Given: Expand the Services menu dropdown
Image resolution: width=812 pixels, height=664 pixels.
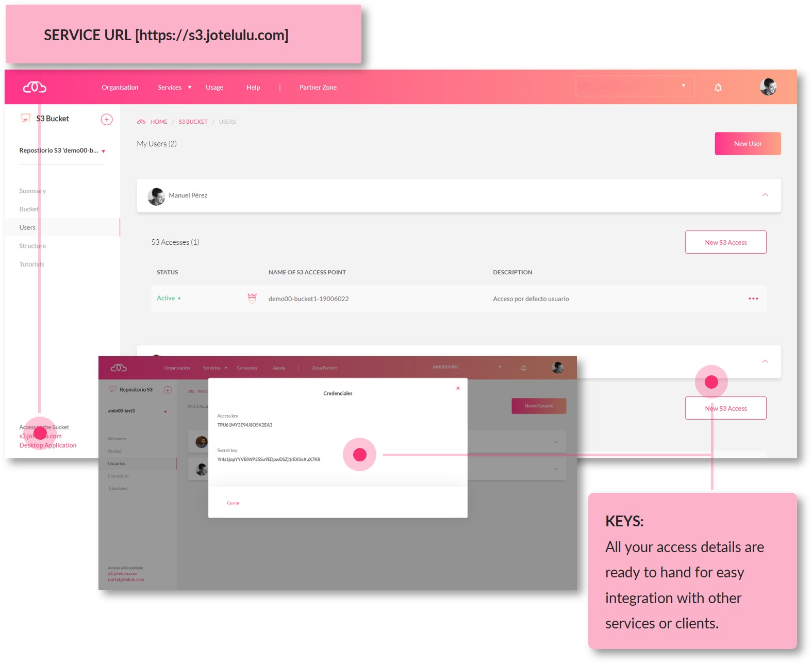Looking at the screenshot, I should tap(175, 87).
